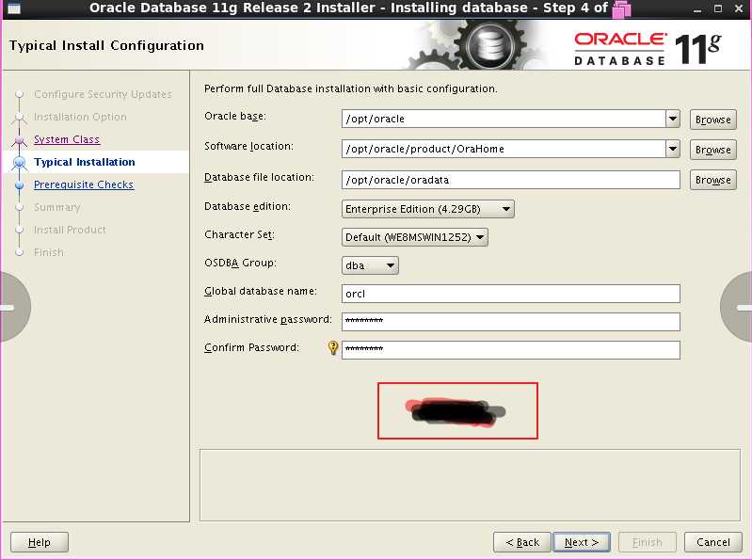Image resolution: width=752 pixels, height=560 pixels.
Task: Go to System Class step link
Action: (x=67, y=139)
